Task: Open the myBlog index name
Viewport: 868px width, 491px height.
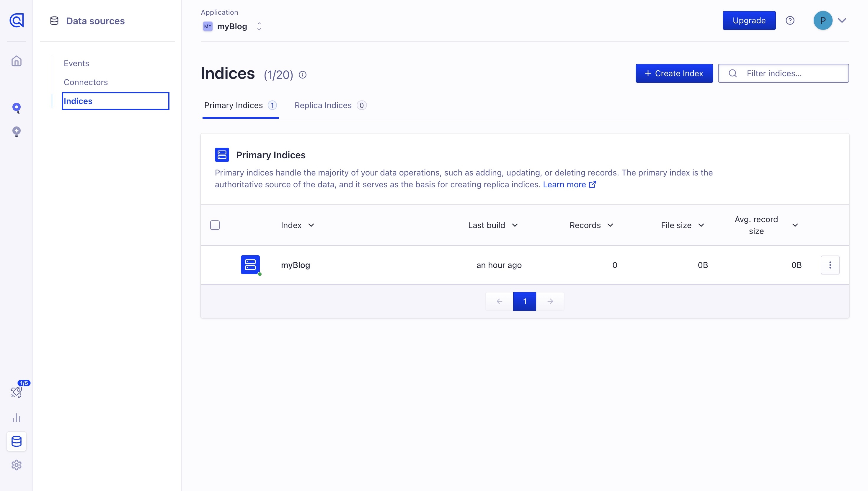Action: pos(296,265)
